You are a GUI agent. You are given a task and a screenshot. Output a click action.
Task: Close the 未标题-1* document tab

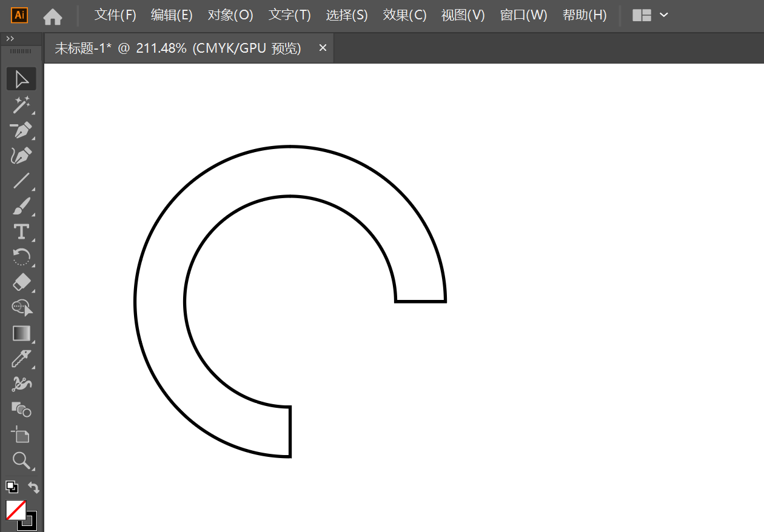[323, 48]
